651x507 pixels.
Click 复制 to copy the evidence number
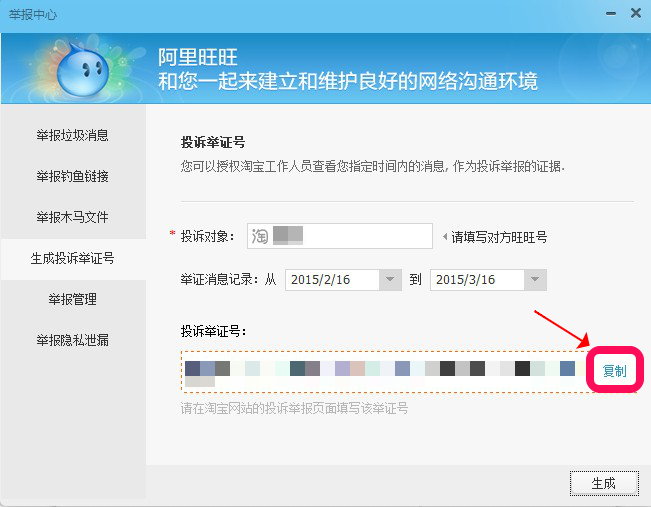[x=614, y=370]
